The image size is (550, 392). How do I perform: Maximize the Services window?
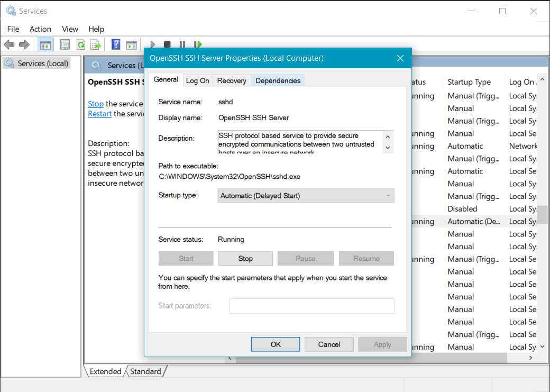[502, 11]
